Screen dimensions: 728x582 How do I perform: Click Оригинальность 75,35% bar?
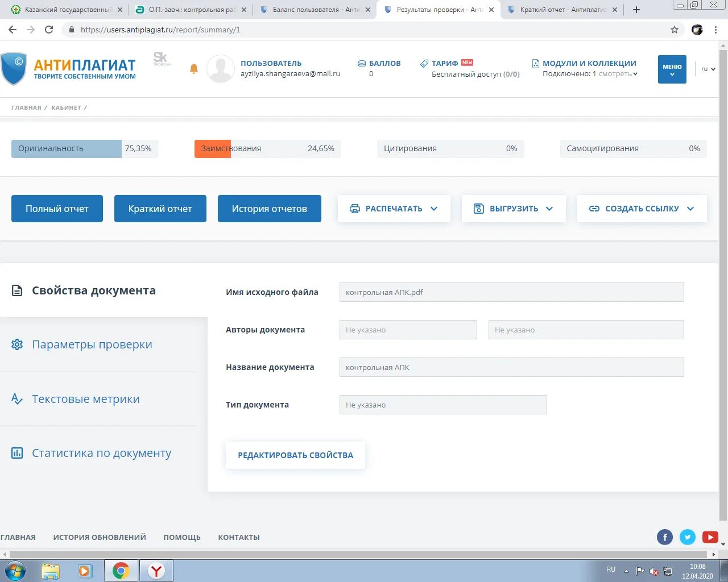coord(85,148)
